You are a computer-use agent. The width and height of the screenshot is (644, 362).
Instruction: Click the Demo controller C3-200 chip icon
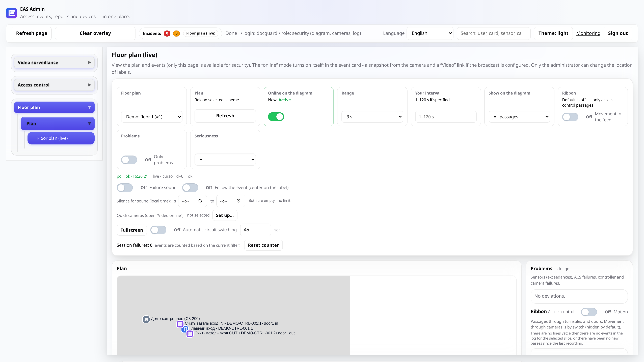(146, 319)
